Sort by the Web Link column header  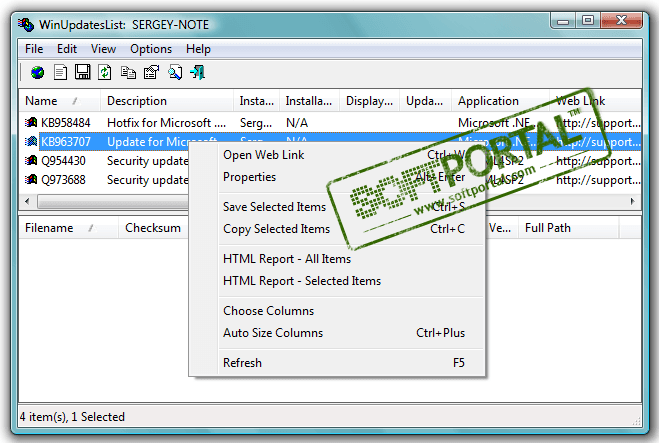tap(596, 101)
